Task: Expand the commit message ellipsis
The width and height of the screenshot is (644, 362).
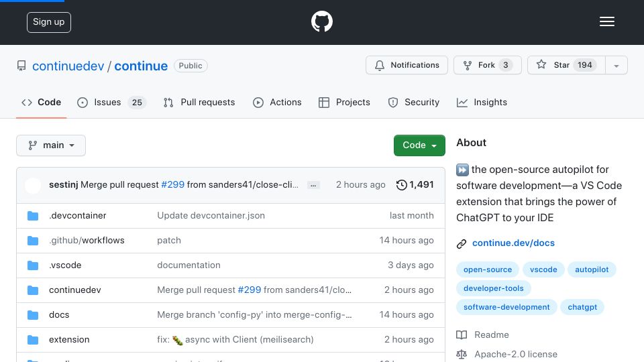Action: [313, 185]
